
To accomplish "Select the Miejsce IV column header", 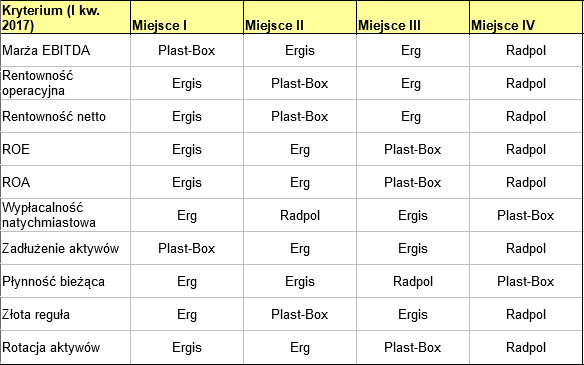I will [526, 18].
